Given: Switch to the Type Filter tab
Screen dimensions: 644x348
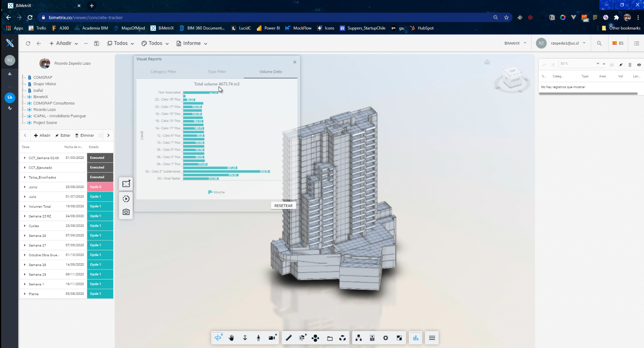Looking at the screenshot, I should (217, 72).
